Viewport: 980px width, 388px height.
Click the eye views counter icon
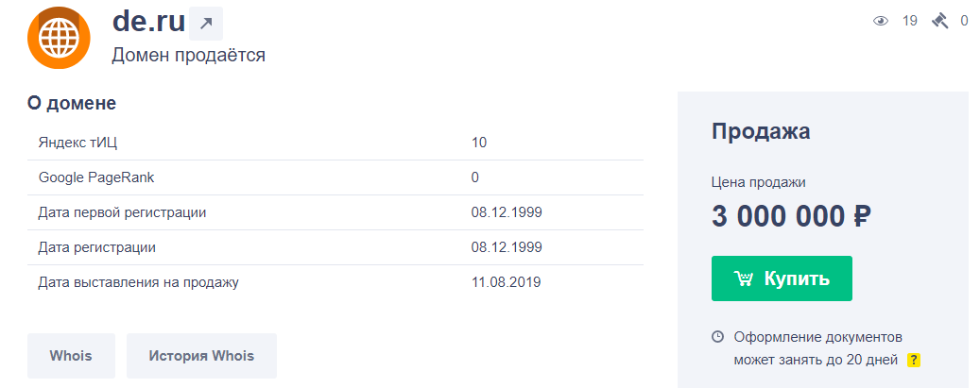tap(881, 22)
